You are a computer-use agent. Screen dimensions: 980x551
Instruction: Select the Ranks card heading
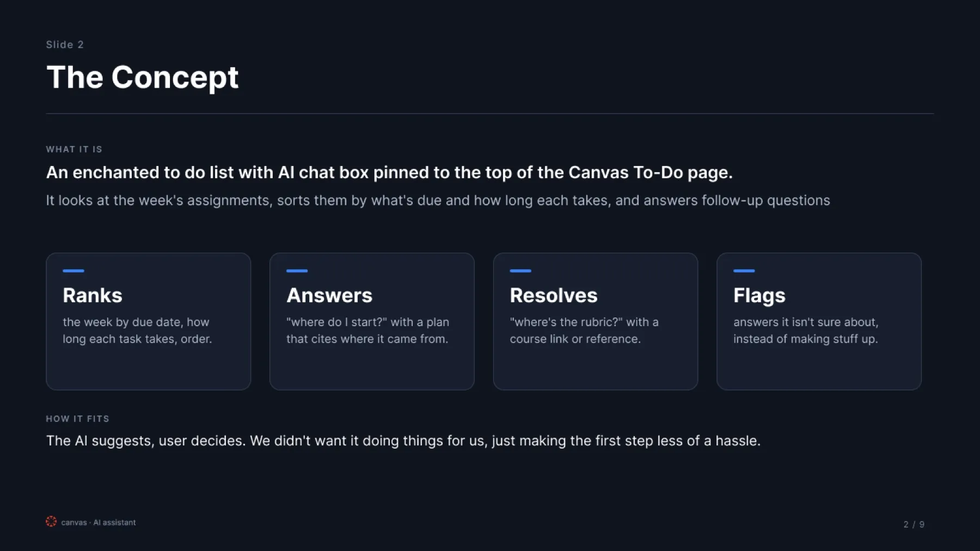click(x=93, y=295)
